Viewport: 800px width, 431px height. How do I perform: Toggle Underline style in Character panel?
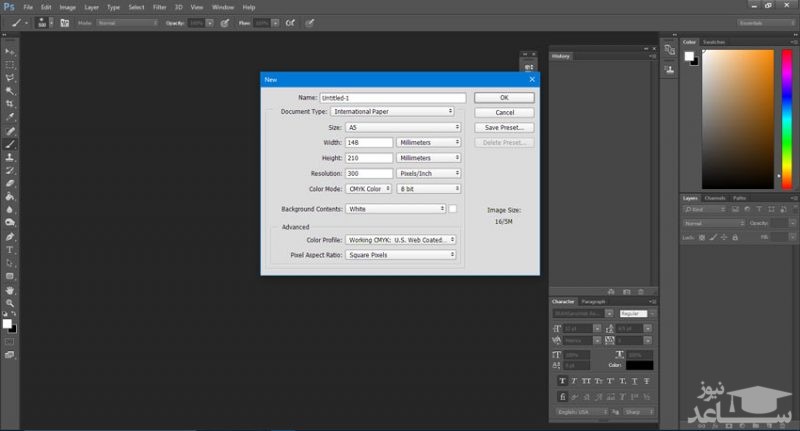(632, 380)
